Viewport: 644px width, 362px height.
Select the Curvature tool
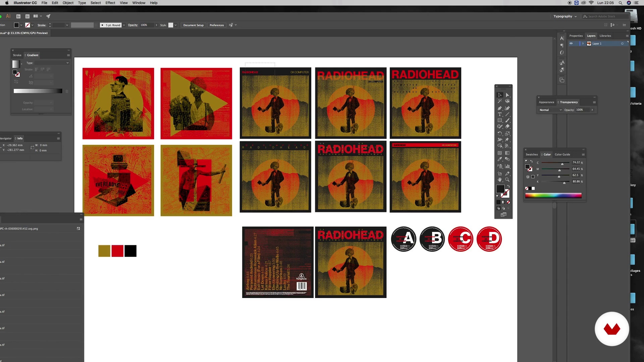click(x=507, y=108)
